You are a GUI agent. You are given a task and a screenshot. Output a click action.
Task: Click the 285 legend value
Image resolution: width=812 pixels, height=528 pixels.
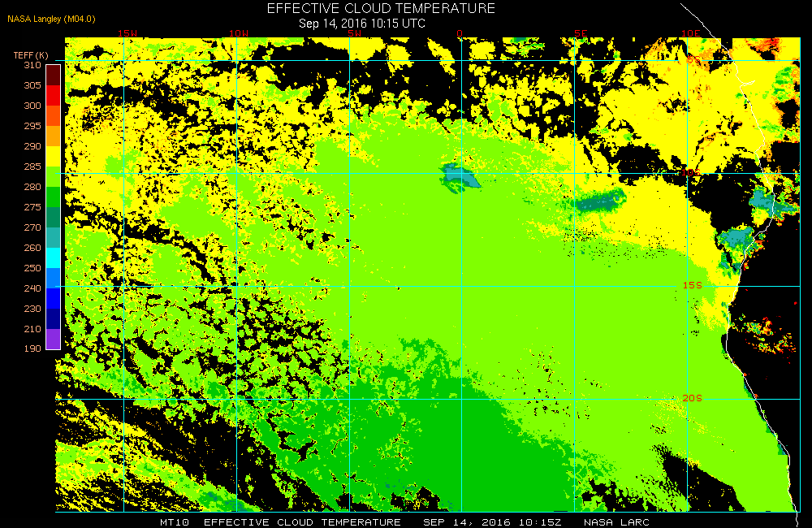(x=32, y=167)
